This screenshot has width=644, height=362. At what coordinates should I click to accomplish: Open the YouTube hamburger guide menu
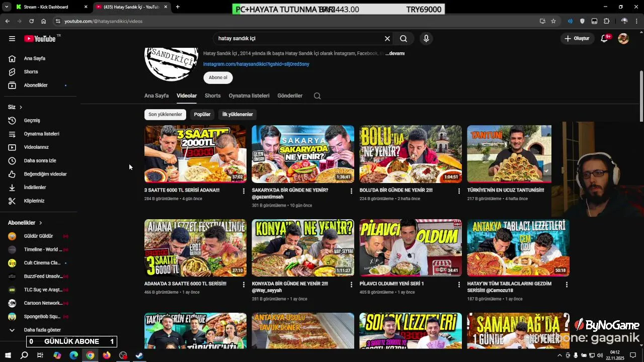tap(12, 39)
